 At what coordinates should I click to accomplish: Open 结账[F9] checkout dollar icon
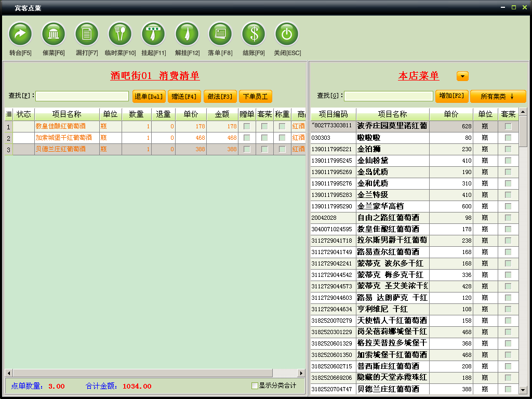[254, 34]
